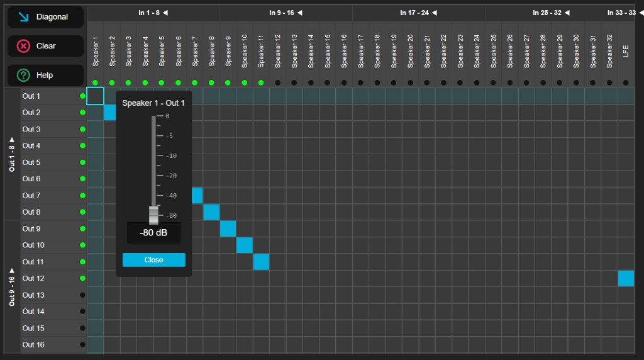Click the 0 dB mark on fader scale
Screen dimensions: 644x360
[x=167, y=116]
